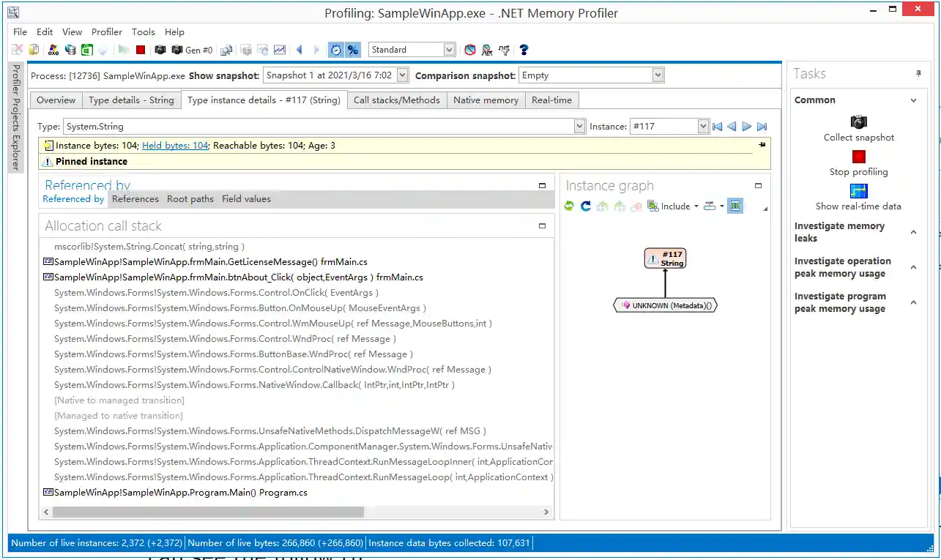Go to the next instance arrow
941x560 pixels.
coord(747,127)
